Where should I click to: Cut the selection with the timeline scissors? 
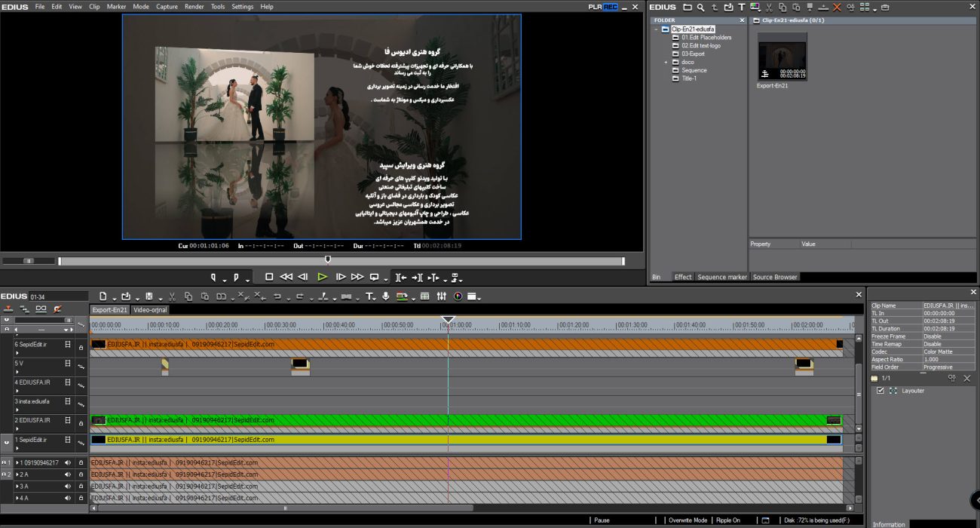coord(172,296)
